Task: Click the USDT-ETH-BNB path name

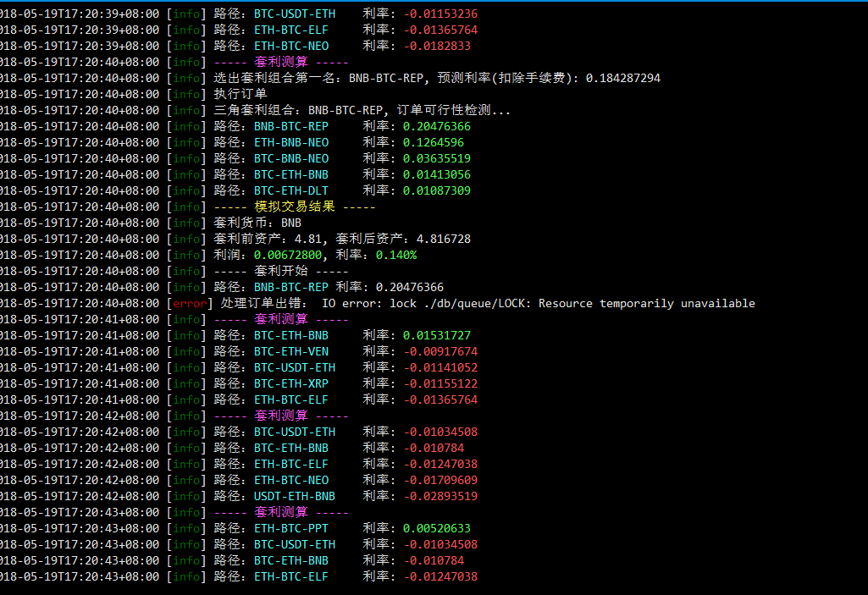Action: (295, 496)
